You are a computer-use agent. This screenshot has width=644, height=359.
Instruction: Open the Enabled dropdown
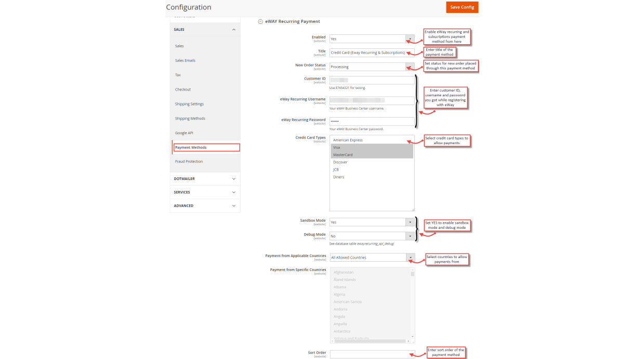point(372,39)
